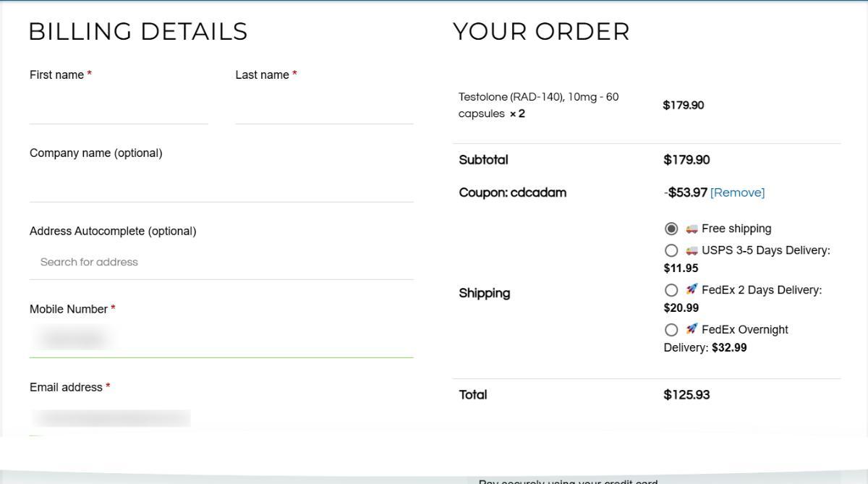The image size is (868, 484).
Task: Click the Company name input field
Action: pyautogui.click(x=221, y=186)
